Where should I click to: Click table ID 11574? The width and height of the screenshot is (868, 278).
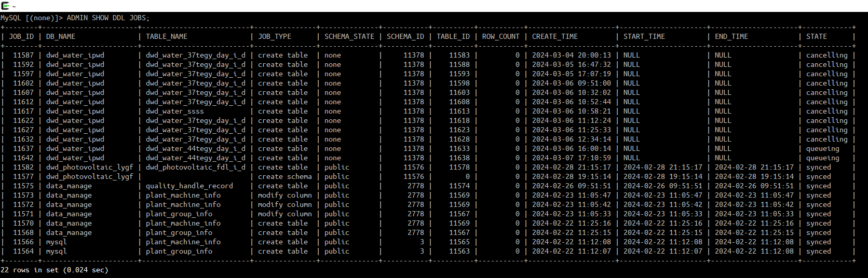(459, 186)
